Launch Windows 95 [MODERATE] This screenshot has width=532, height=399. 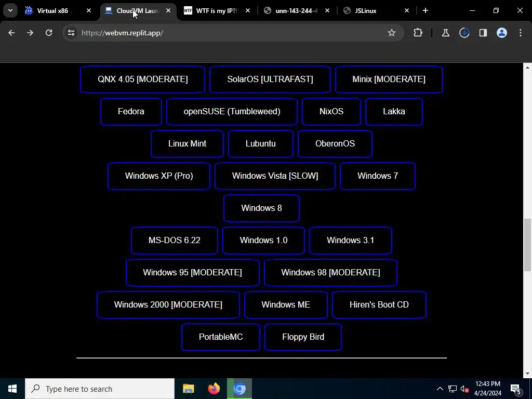point(192,273)
